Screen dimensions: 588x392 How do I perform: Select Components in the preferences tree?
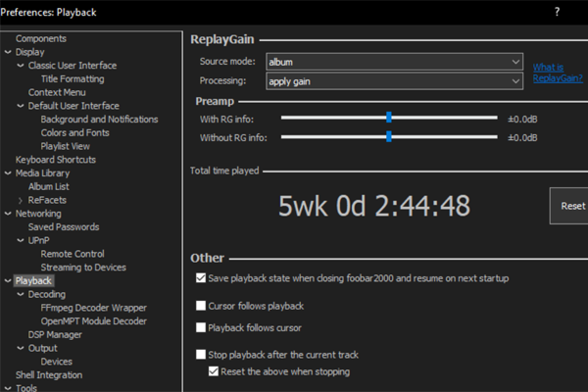(x=41, y=38)
